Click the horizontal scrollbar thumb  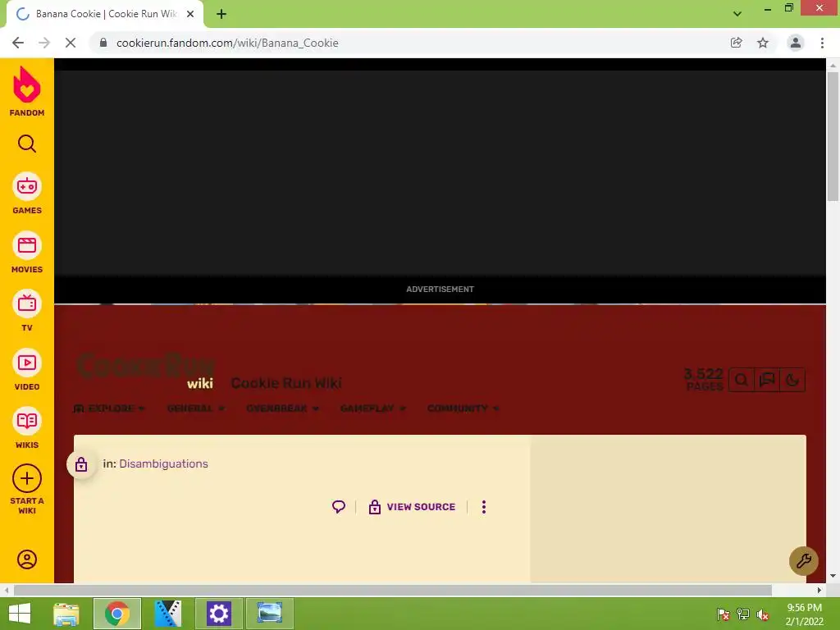[x=393, y=591]
